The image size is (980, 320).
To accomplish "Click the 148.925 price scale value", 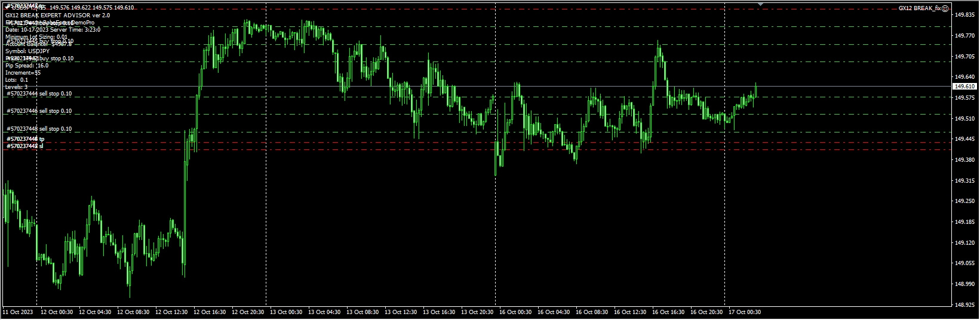I will click(964, 305).
